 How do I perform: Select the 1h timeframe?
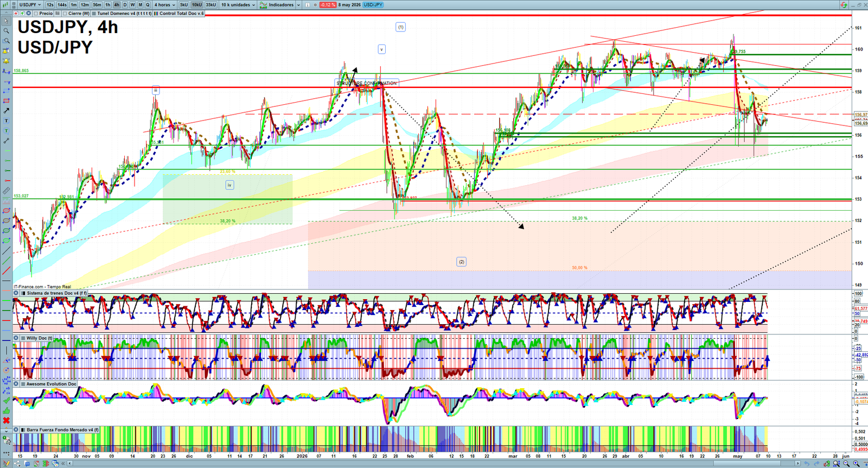click(107, 5)
